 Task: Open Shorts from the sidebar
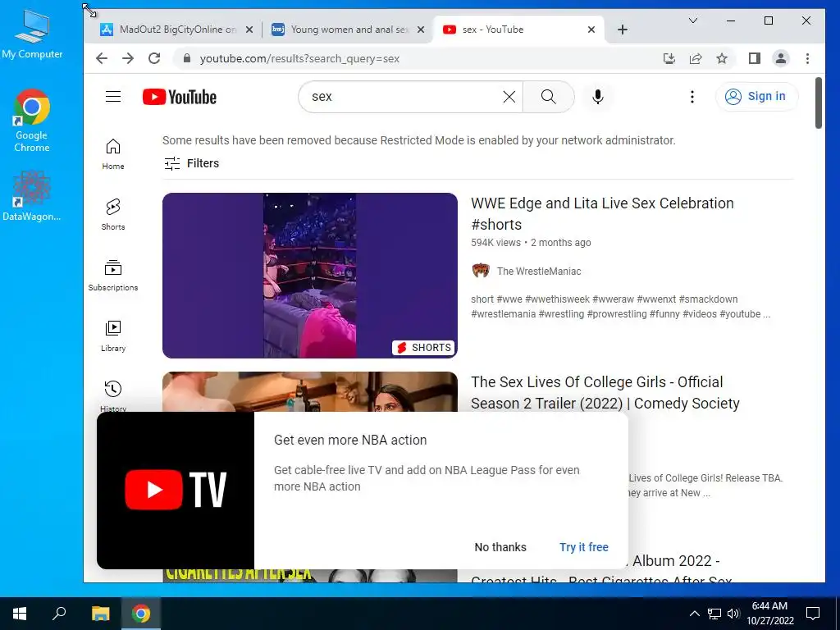(x=113, y=214)
